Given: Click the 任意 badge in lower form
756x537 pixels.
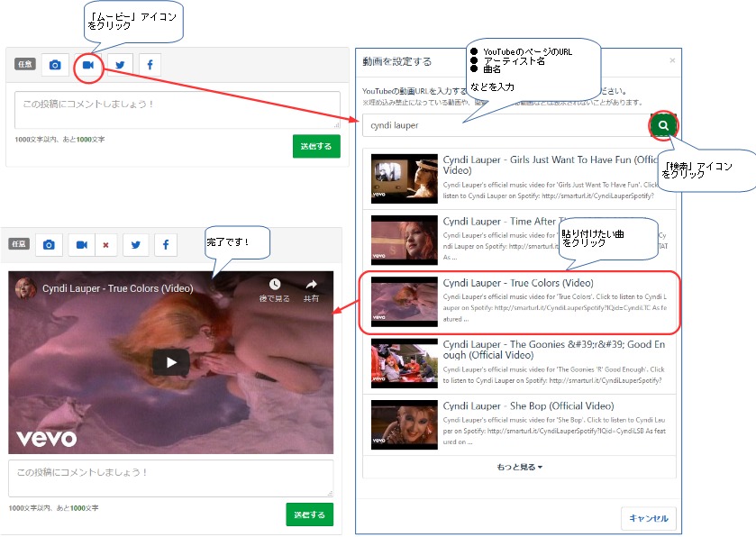Looking at the screenshot, I should 19,244.
